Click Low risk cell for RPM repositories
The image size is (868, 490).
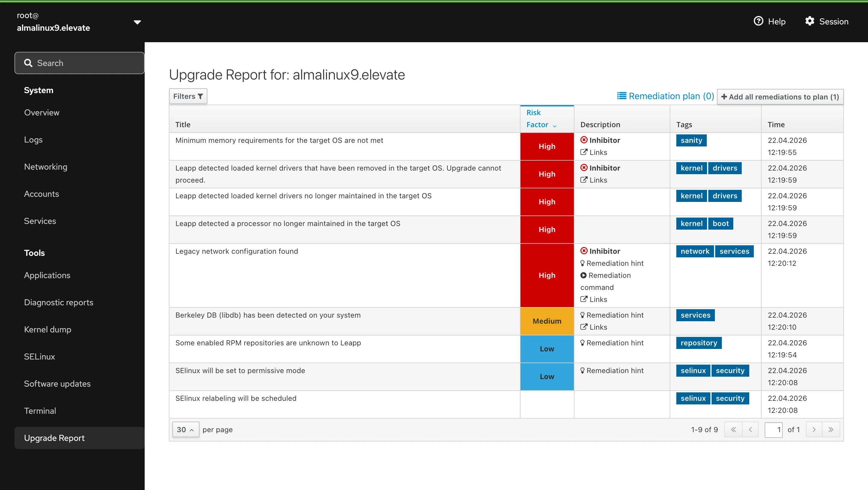pos(547,349)
